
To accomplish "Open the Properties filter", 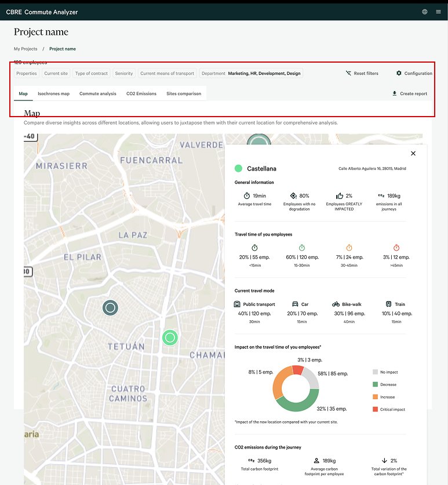I will (x=27, y=73).
